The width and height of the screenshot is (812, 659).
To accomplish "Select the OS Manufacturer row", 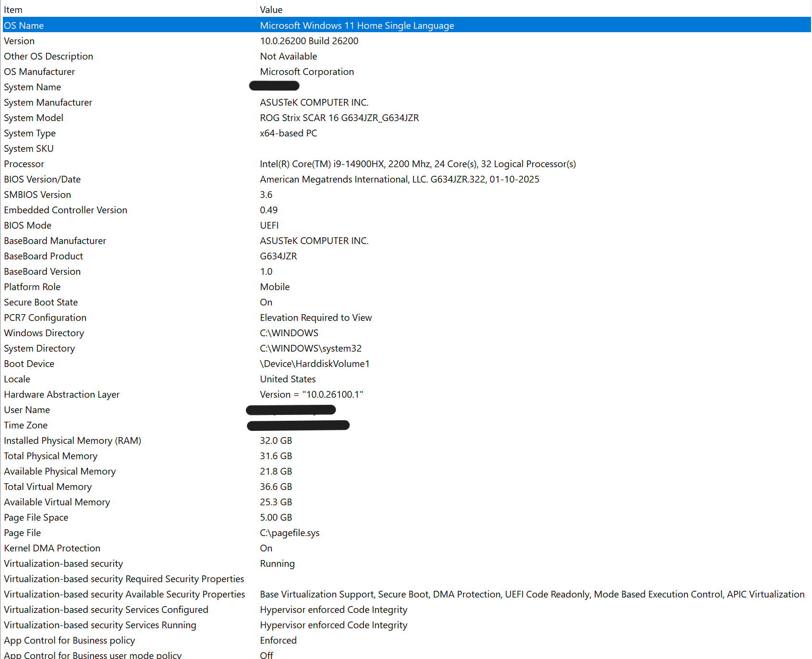I will pos(407,71).
